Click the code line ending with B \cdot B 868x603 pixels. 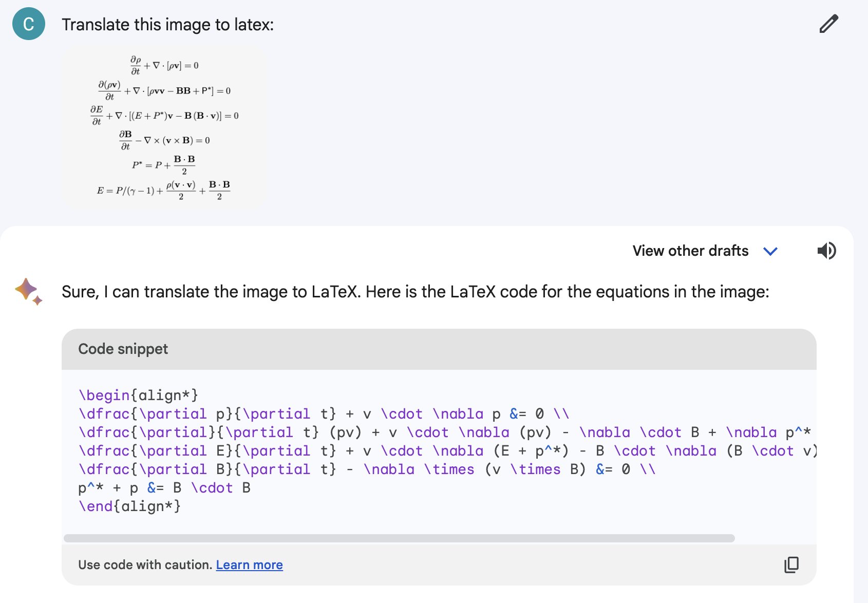164,487
